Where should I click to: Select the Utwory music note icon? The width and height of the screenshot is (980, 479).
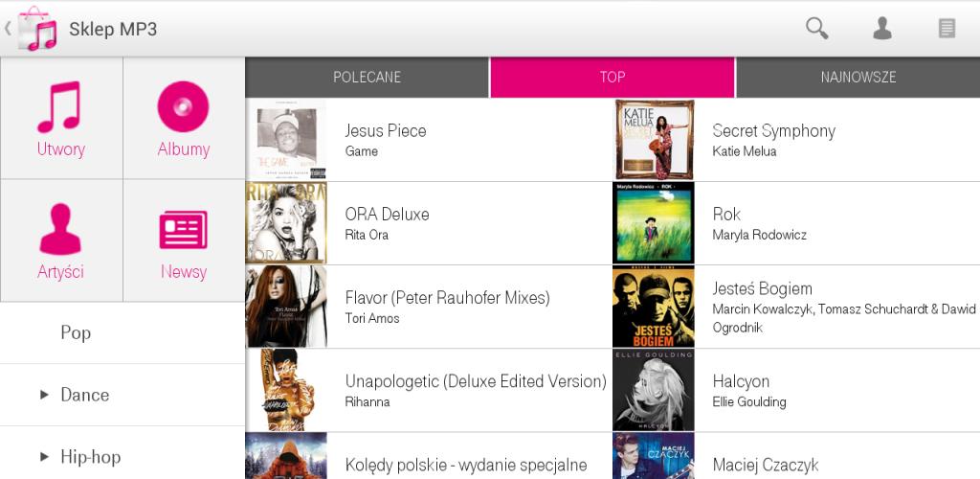tap(60, 107)
